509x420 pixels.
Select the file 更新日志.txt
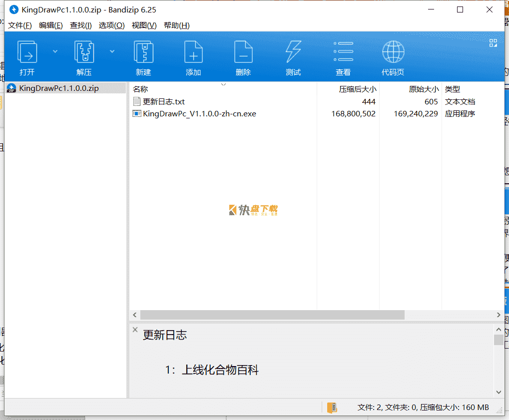point(164,101)
